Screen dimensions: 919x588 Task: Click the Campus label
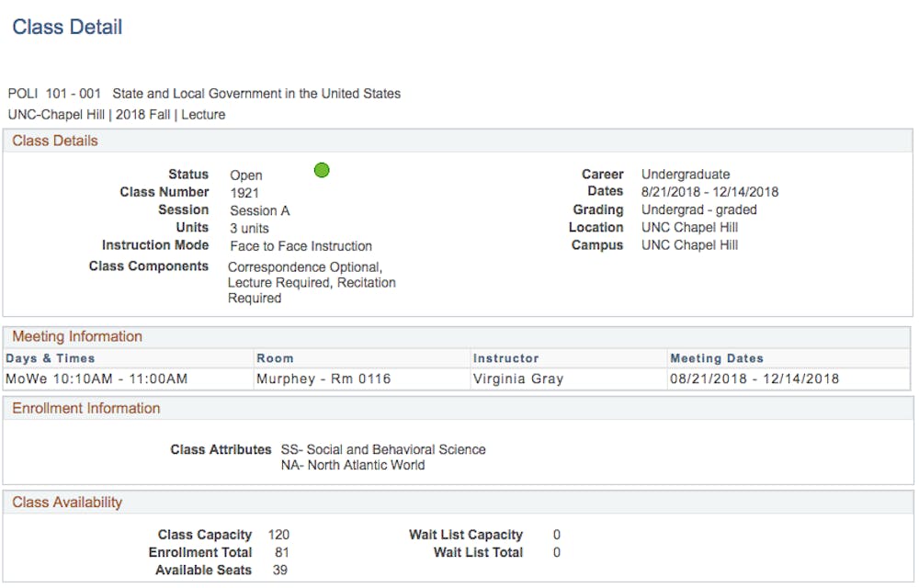(x=597, y=244)
